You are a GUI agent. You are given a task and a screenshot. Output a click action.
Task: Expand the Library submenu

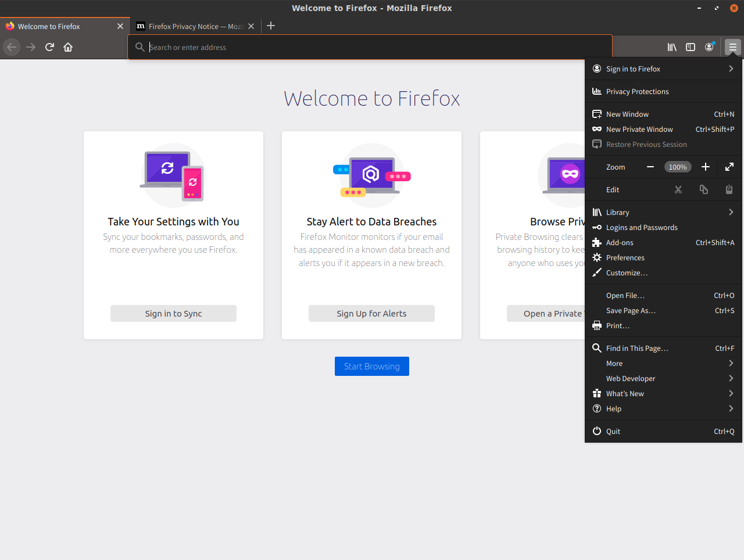point(663,212)
